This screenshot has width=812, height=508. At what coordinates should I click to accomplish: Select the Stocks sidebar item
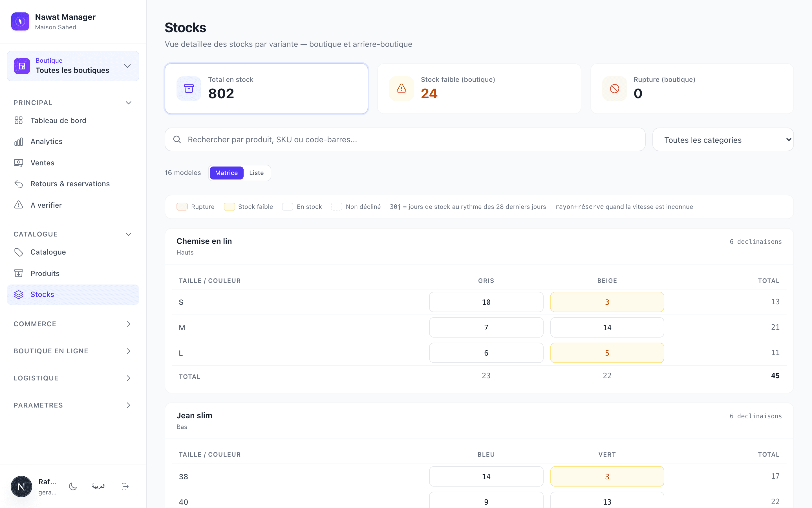pos(73,295)
